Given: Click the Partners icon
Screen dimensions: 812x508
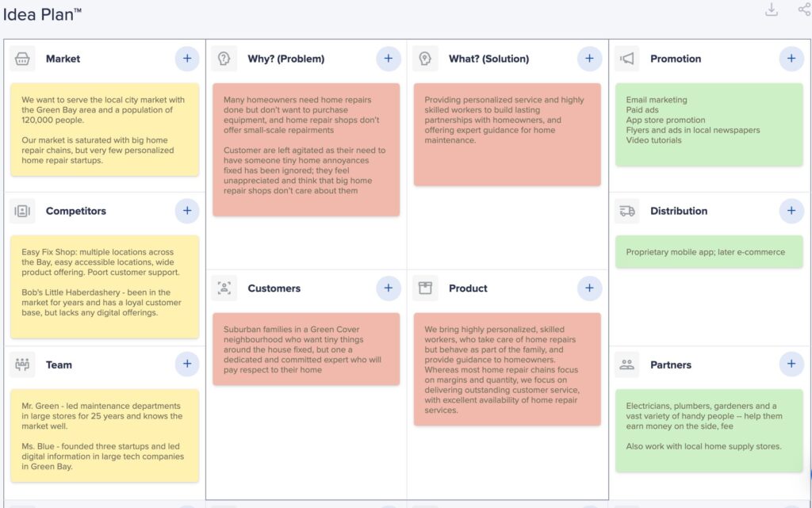Looking at the screenshot, I should pyautogui.click(x=626, y=365).
